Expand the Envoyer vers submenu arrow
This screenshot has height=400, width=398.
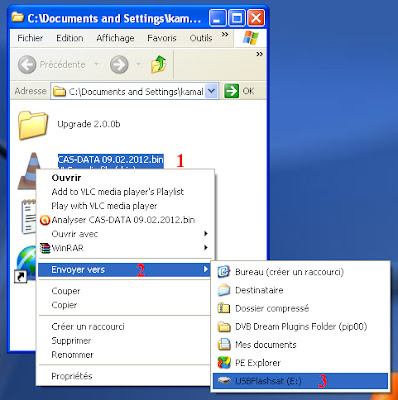tap(206, 269)
